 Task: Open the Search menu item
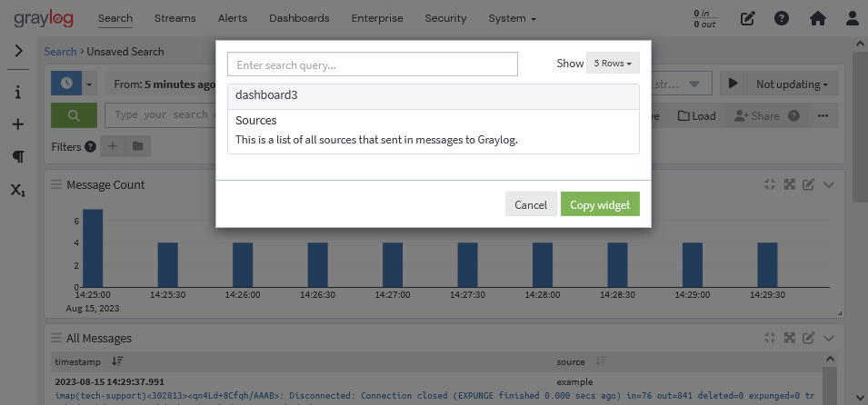tap(115, 18)
